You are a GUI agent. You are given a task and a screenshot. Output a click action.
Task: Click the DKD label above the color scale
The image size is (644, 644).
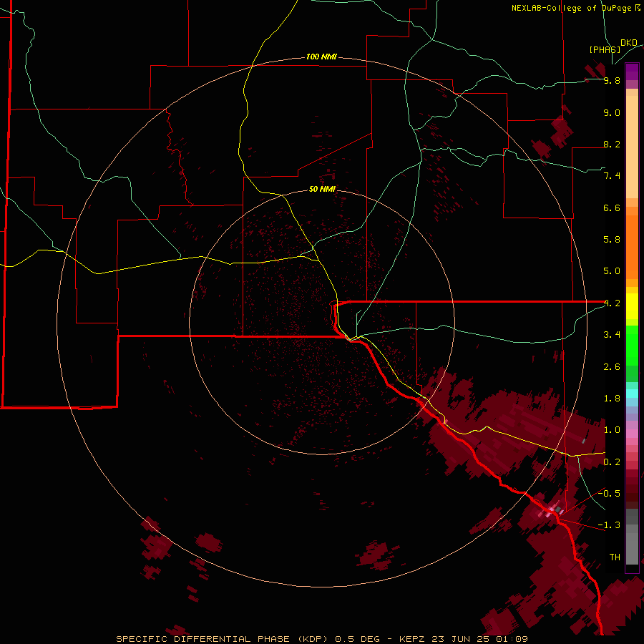629,43
